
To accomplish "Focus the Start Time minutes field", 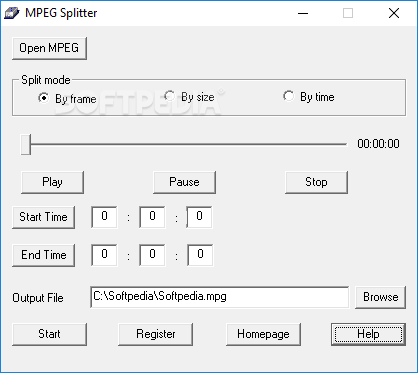I will pos(152,217).
